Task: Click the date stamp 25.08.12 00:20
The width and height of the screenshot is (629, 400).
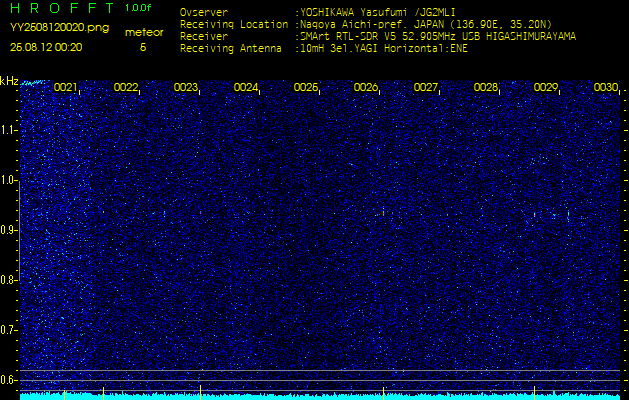Action: 46,47
